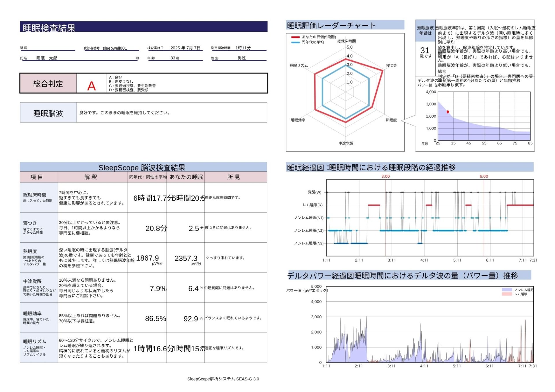Click your efficiency value 92.9
Viewport: 555px width, 392px height.
(191, 319)
